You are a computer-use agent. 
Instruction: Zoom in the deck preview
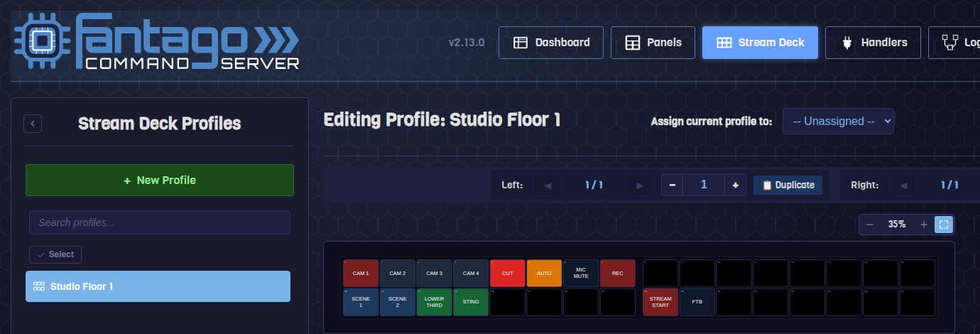point(924,225)
